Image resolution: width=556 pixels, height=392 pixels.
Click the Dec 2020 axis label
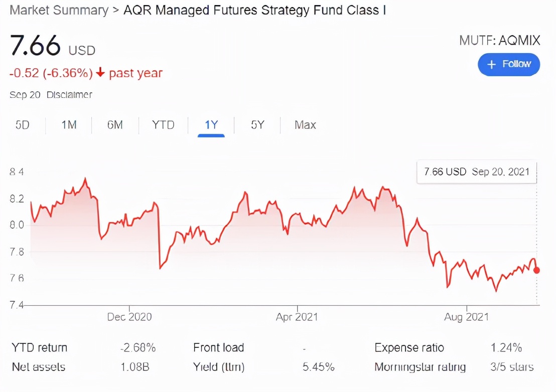coord(129,317)
